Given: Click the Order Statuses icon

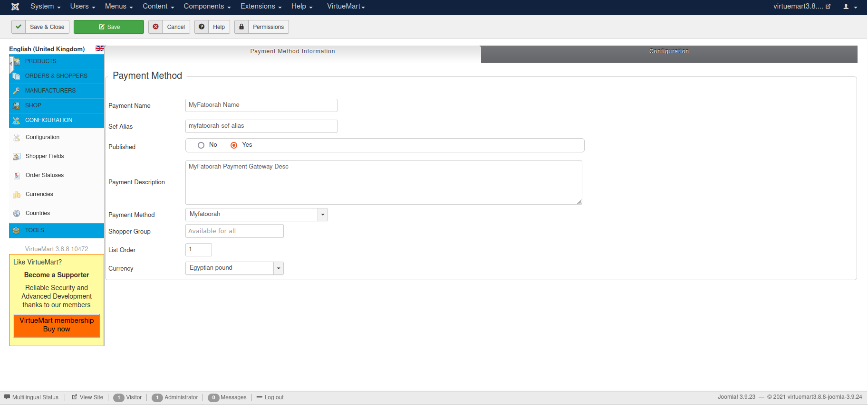Looking at the screenshot, I should [x=17, y=176].
